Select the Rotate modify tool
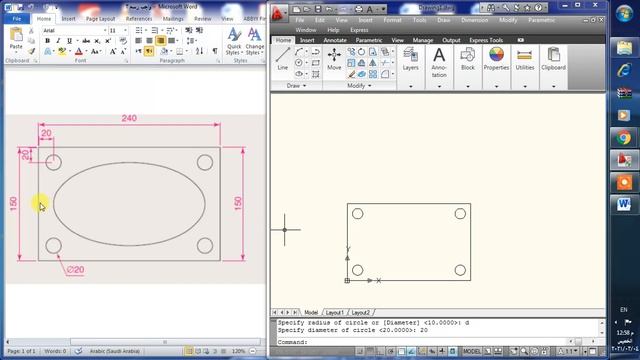This screenshot has height=360, width=640. 362,51
